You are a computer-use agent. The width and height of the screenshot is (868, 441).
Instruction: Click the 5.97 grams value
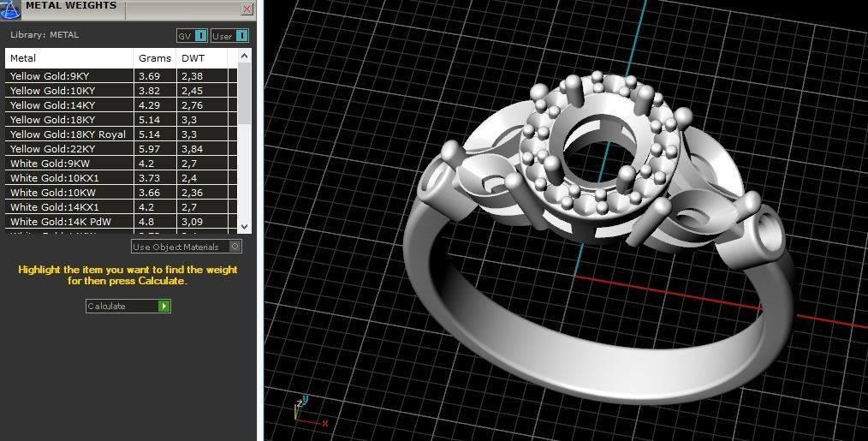coord(150,148)
